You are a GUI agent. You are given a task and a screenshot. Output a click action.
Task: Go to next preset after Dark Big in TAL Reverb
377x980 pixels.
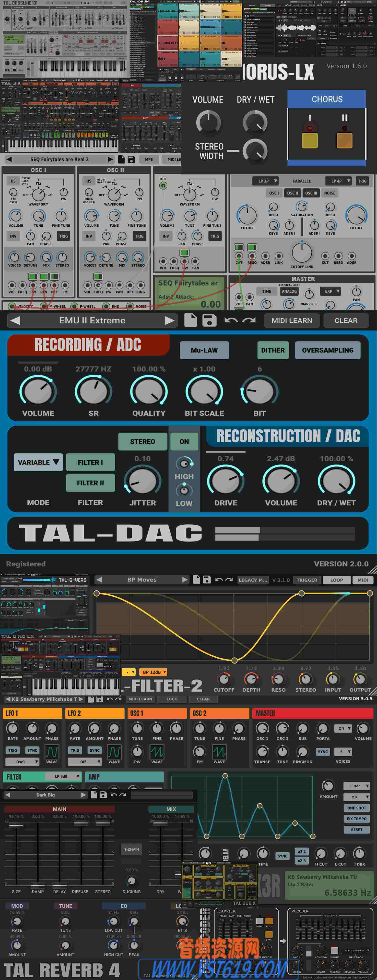click(84, 795)
